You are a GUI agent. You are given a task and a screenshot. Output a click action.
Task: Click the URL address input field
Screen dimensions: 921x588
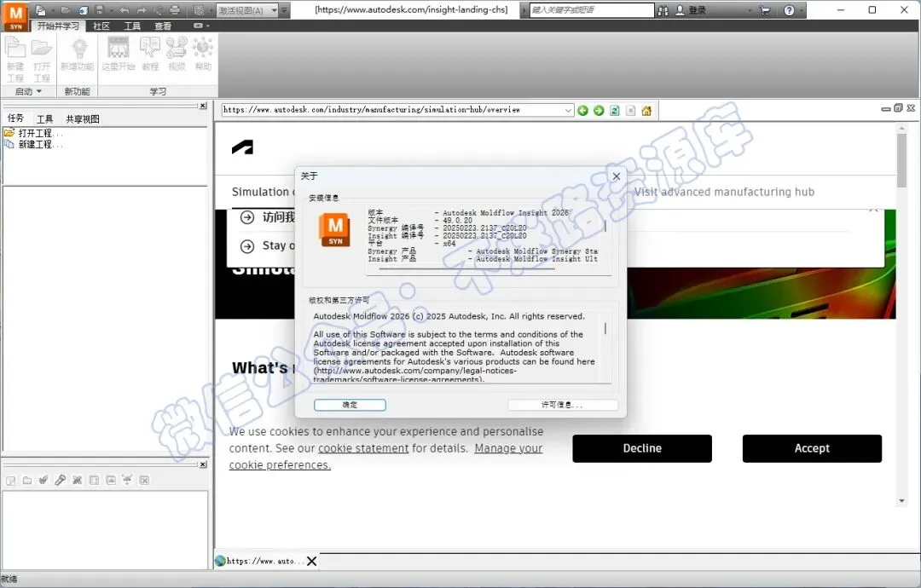pyautogui.click(x=392, y=110)
